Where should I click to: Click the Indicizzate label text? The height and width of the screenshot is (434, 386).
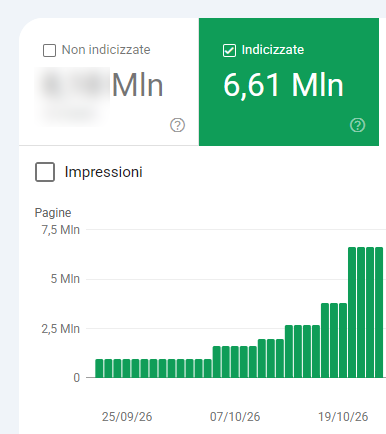coord(273,50)
